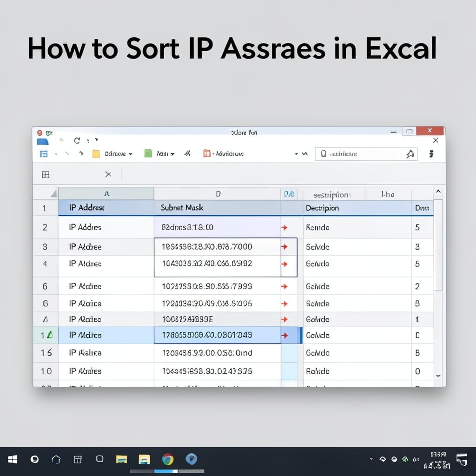476x476 pixels.
Task: Click the curved redo arrow in toolbar
Action: point(81,153)
